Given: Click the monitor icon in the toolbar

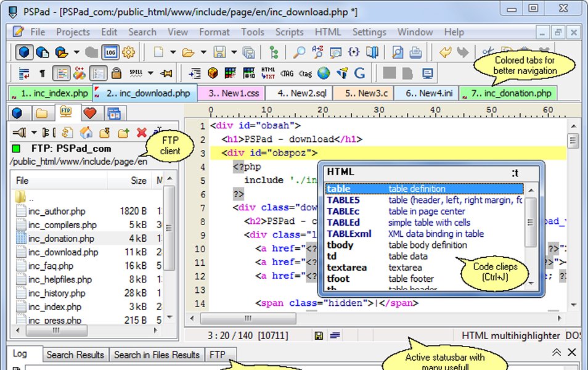Looking at the screenshot, I should (x=427, y=73).
